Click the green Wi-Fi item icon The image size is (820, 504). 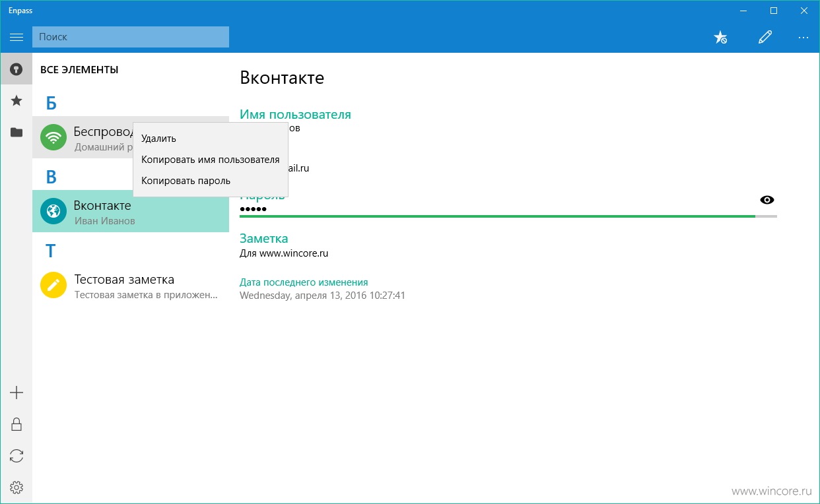pos(53,138)
